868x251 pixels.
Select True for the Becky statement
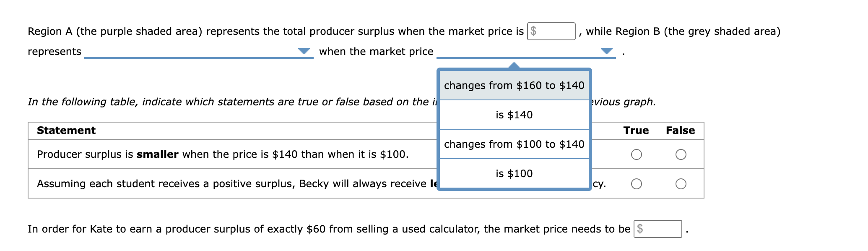[x=636, y=183]
